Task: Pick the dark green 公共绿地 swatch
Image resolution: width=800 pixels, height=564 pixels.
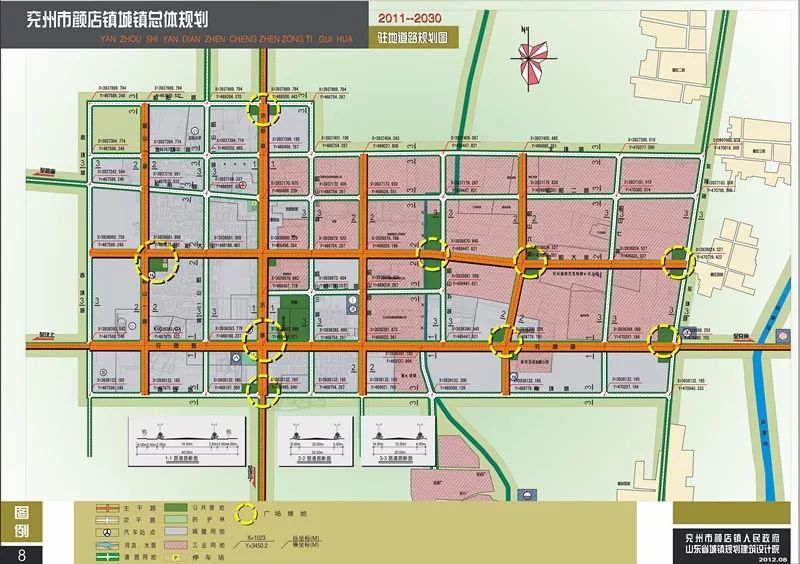Action: [x=176, y=508]
